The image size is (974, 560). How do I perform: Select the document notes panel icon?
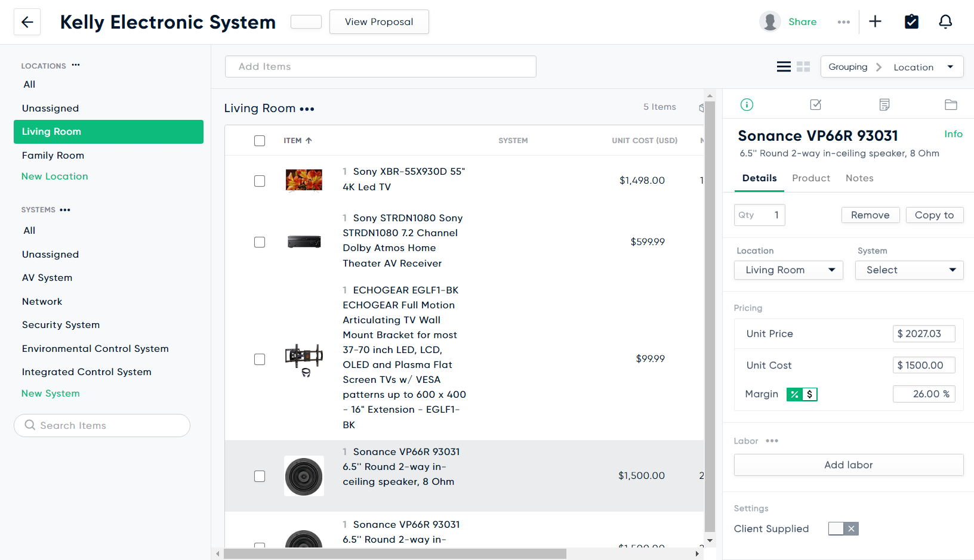[x=884, y=105]
